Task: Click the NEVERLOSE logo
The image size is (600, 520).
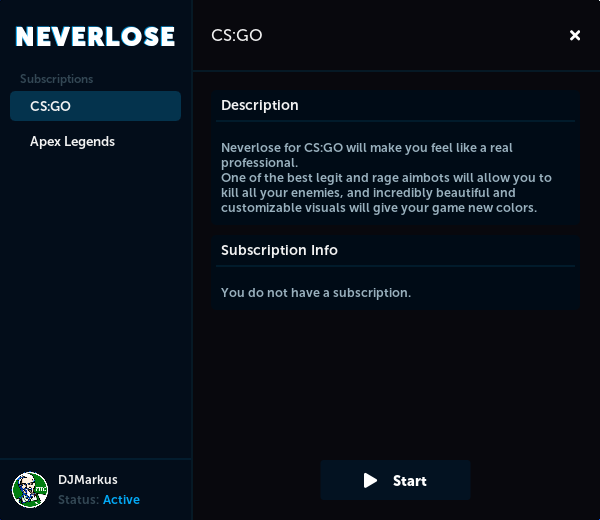Action: [x=95, y=37]
